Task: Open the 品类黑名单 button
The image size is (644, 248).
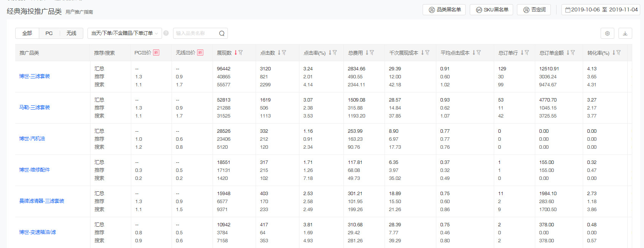Action: pyautogui.click(x=445, y=10)
